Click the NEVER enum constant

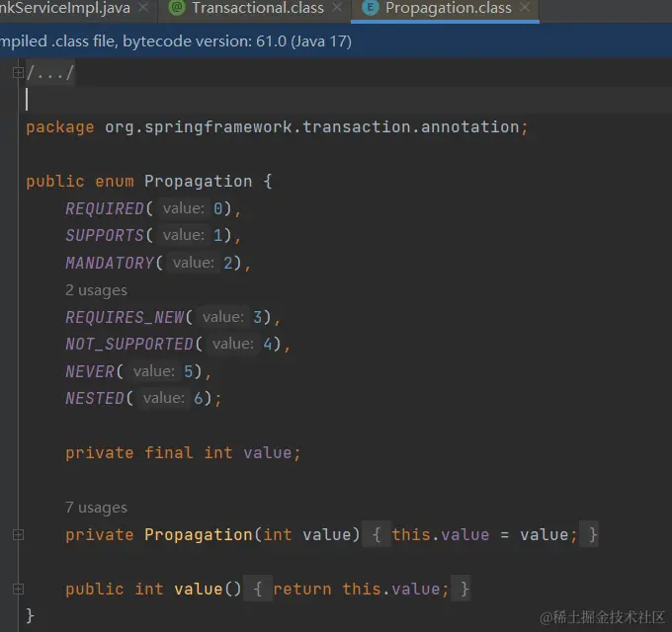pyautogui.click(x=90, y=371)
